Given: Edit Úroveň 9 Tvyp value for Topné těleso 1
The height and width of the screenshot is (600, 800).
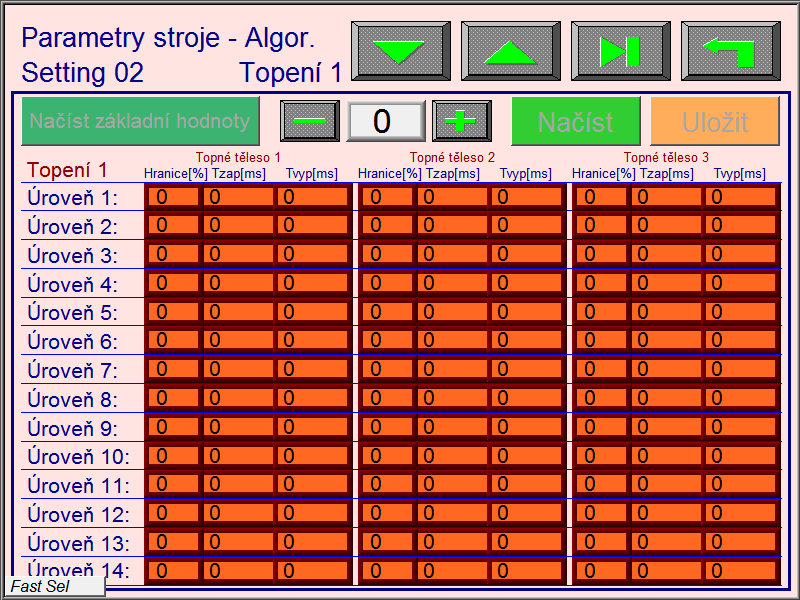Looking at the screenshot, I should pyautogui.click(x=313, y=429).
